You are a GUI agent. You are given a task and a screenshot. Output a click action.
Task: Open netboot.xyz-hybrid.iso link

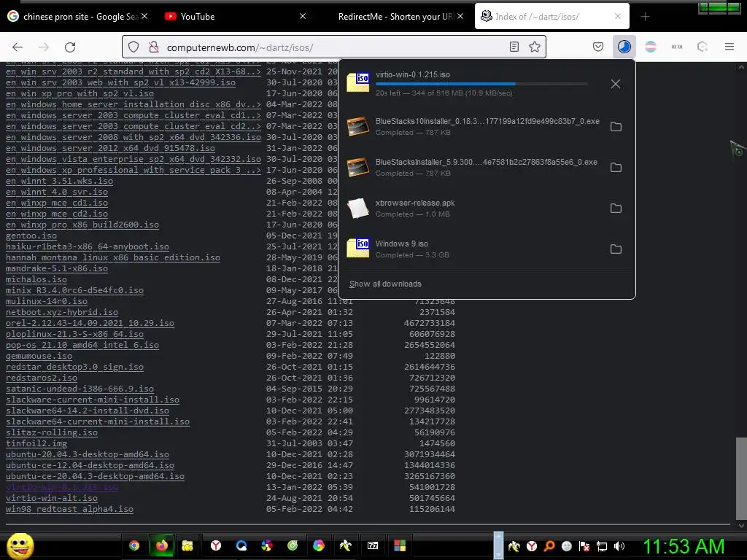click(62, 312)
